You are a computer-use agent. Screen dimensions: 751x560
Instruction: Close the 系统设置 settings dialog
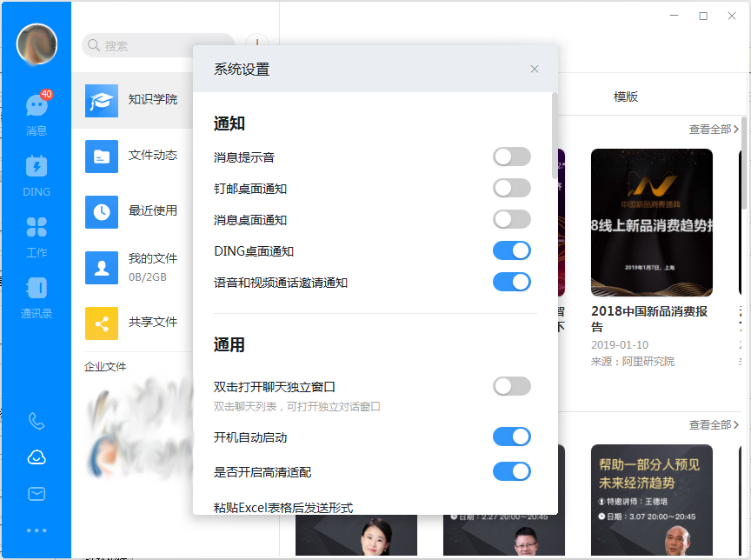(x=535, y=69)
